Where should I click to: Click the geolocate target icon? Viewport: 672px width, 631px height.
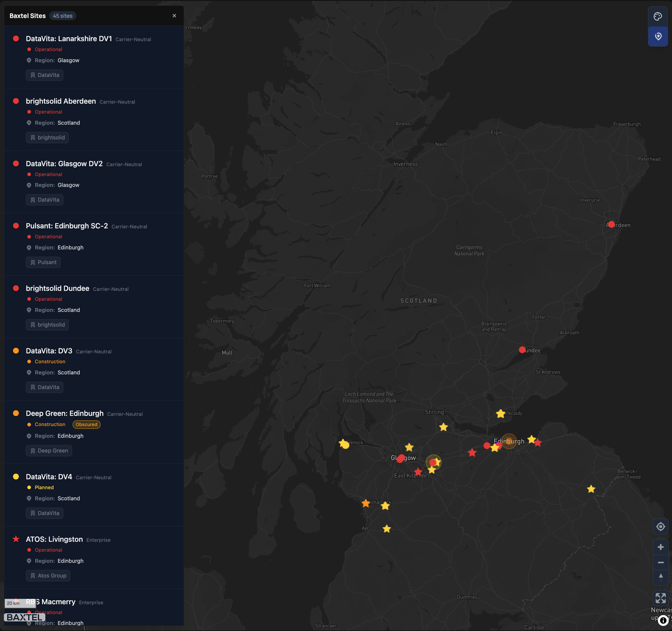coord(660,526)
